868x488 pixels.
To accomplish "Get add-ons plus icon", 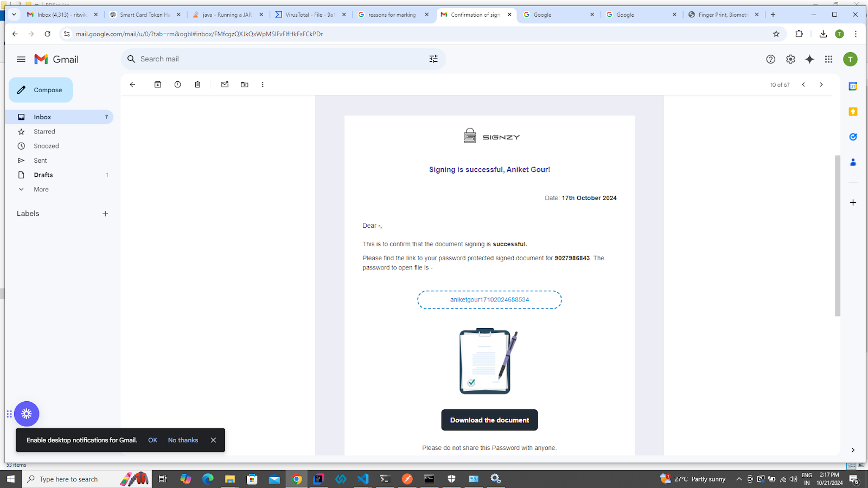I will coord(853,202).
